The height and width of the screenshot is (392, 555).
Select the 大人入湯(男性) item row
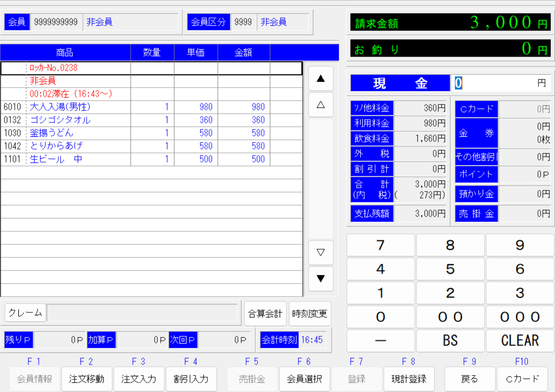pos(151,107)
